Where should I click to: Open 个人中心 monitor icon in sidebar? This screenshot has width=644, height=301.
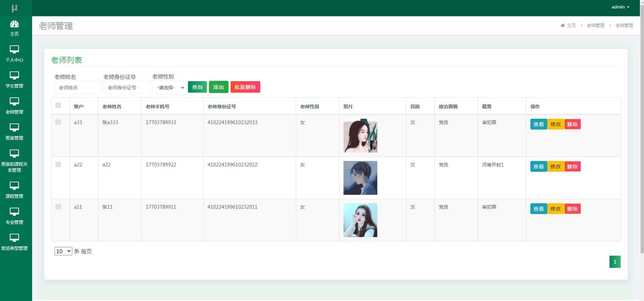[x=14, y=49]
